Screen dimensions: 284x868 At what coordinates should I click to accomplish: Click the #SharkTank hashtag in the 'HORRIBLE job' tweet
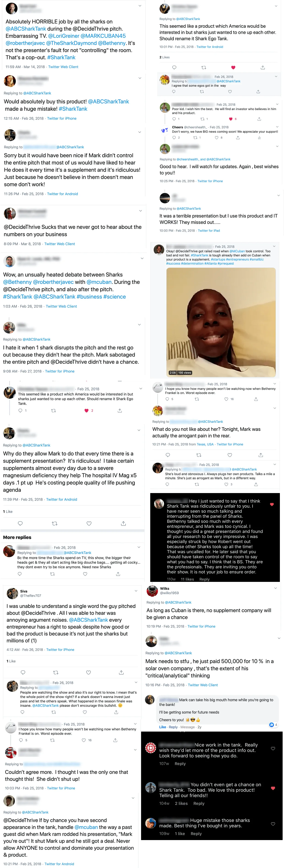click(61, 57)
